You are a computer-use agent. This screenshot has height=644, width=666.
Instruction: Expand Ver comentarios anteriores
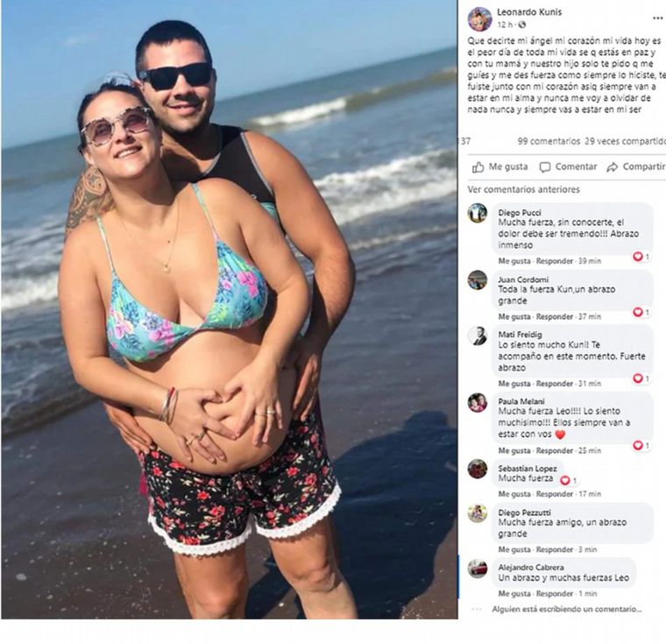coord(523,189)
